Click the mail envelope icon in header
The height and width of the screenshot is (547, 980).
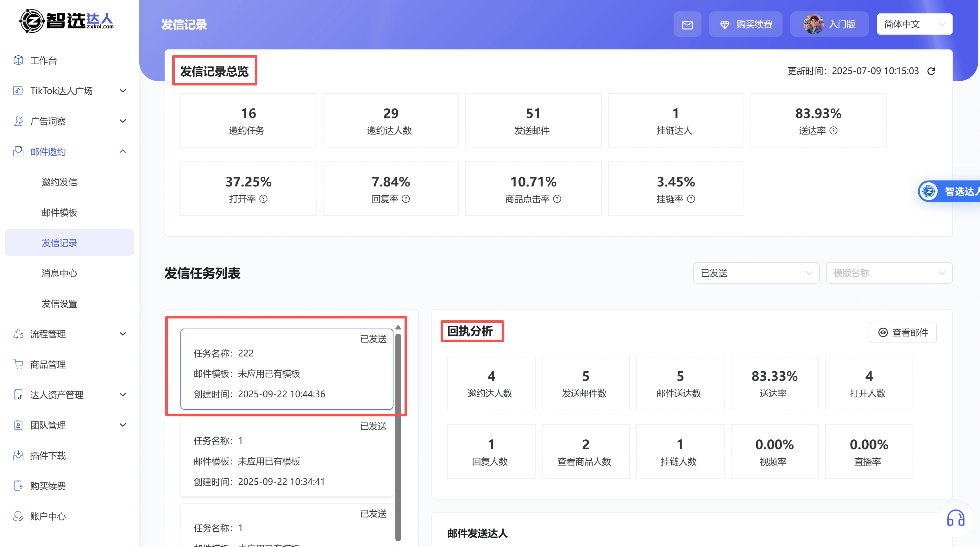point(687,25)
